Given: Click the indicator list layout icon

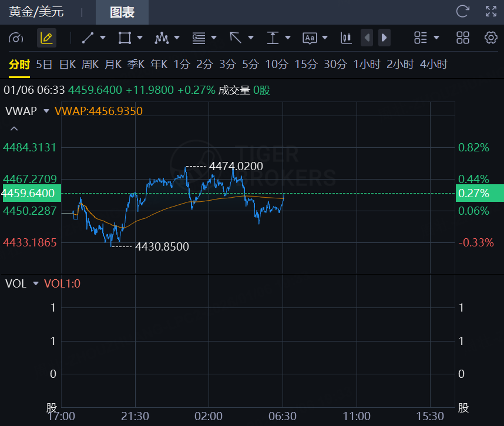Looking at the screenshot, I should (421, 38).
